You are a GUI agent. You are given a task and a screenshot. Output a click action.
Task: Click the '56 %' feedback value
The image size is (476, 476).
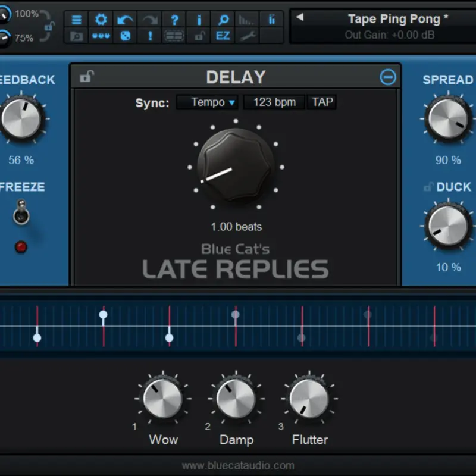(x=21, y=160)
